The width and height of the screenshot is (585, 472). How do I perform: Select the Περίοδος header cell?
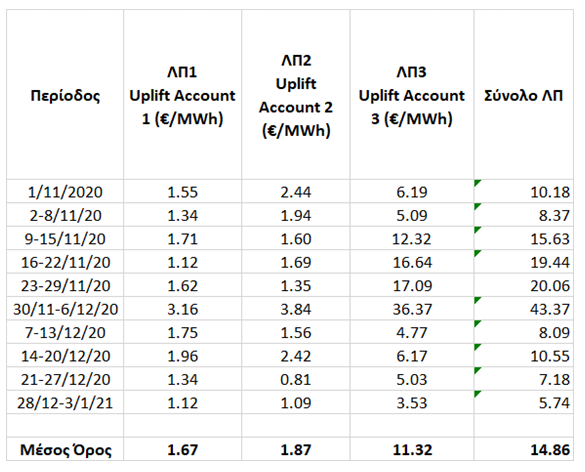point(65,95)
